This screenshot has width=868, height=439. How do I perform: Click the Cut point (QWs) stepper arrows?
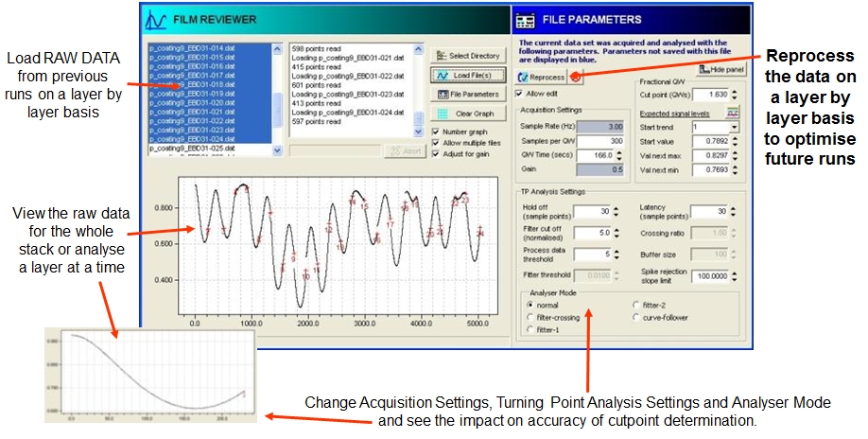click(x=734, y=95)
